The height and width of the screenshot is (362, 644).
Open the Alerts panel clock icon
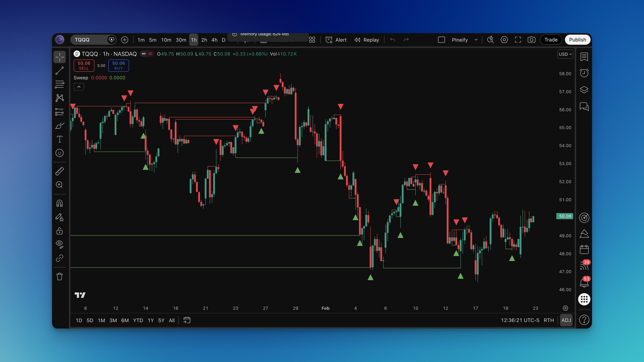584,73
